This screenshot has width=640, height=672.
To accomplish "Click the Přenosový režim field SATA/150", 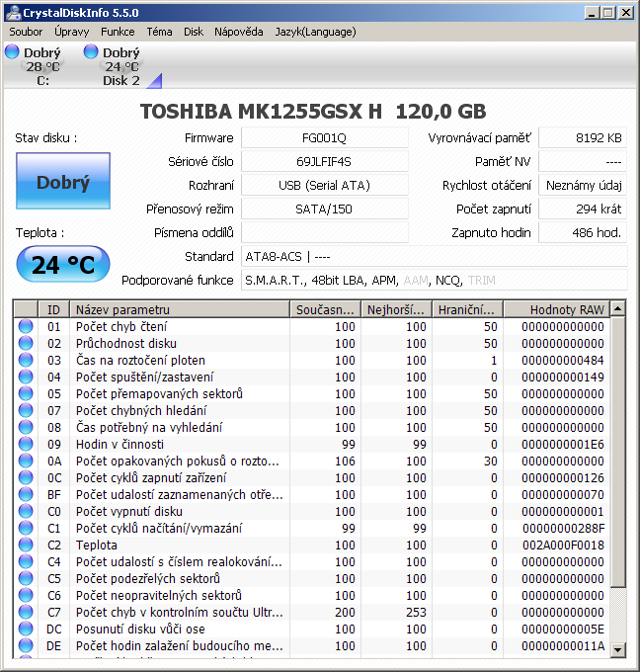I will (324, 210).
